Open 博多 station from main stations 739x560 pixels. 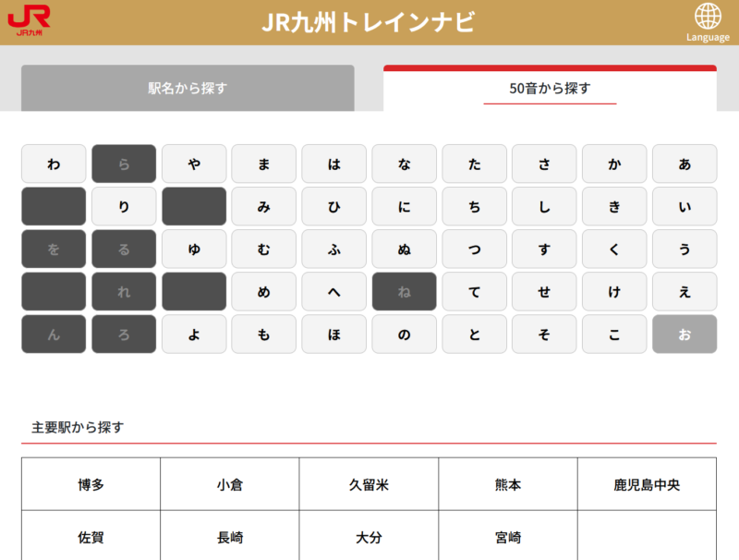coord(91,484)
